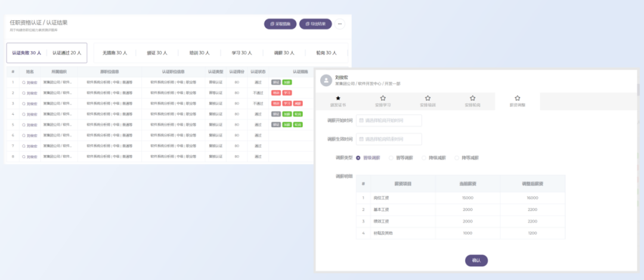
Task: Click the search icon in row 2
Action: (24, 93)
